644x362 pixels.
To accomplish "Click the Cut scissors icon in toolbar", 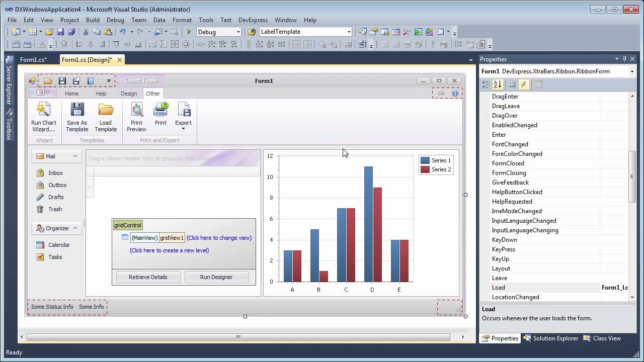I will 86,32.
